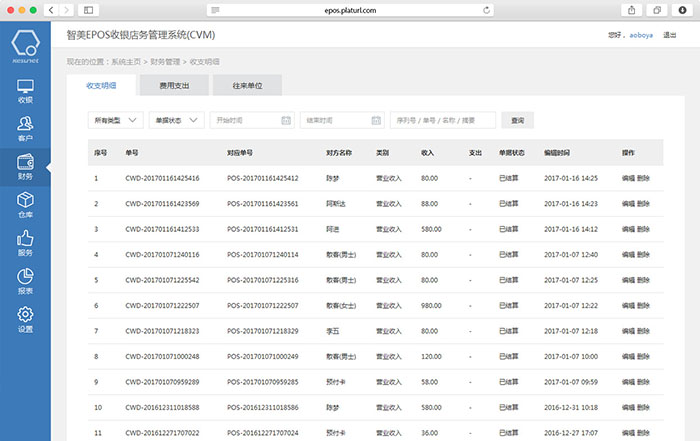This screenshot has width=700, height=441.
Task: Select cell POS-201701071000249
Action: (262, 356)
